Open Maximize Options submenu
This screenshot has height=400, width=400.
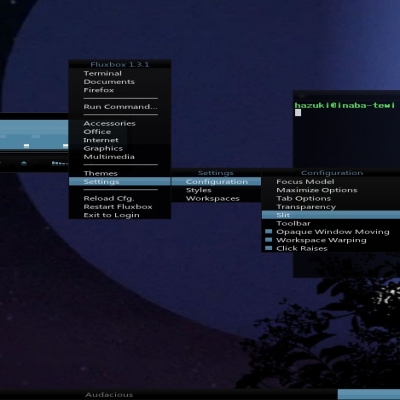tap(331, 190)
